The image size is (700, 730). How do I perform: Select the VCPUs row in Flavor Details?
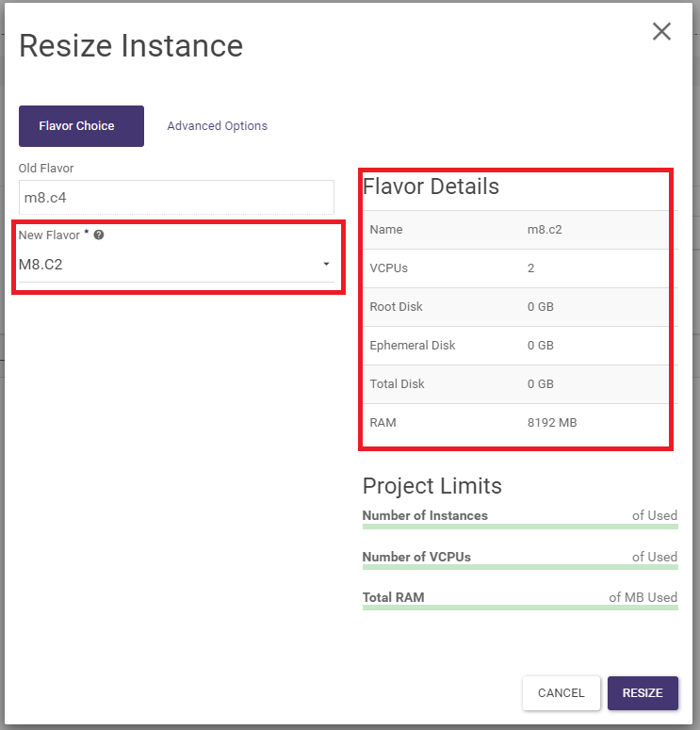(x=516, y=268)
